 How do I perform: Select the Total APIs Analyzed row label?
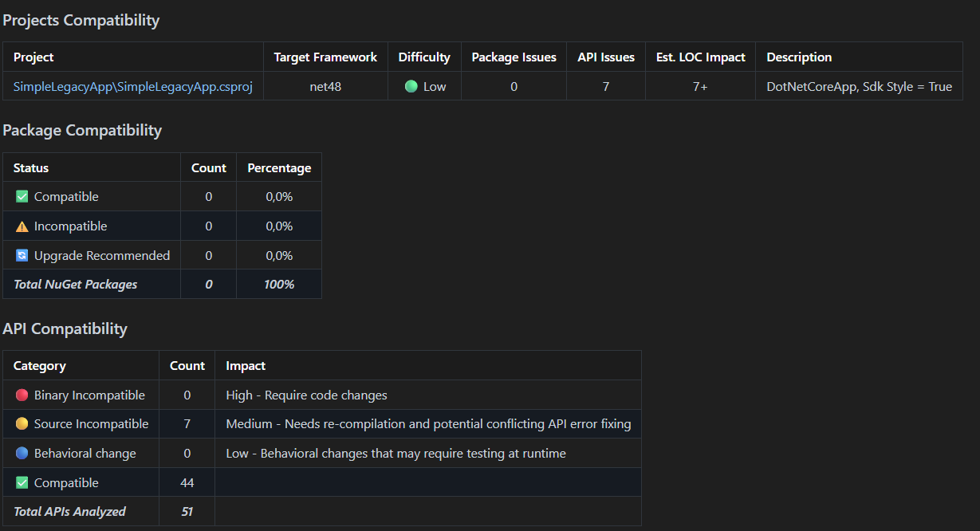tap(70, 512)
